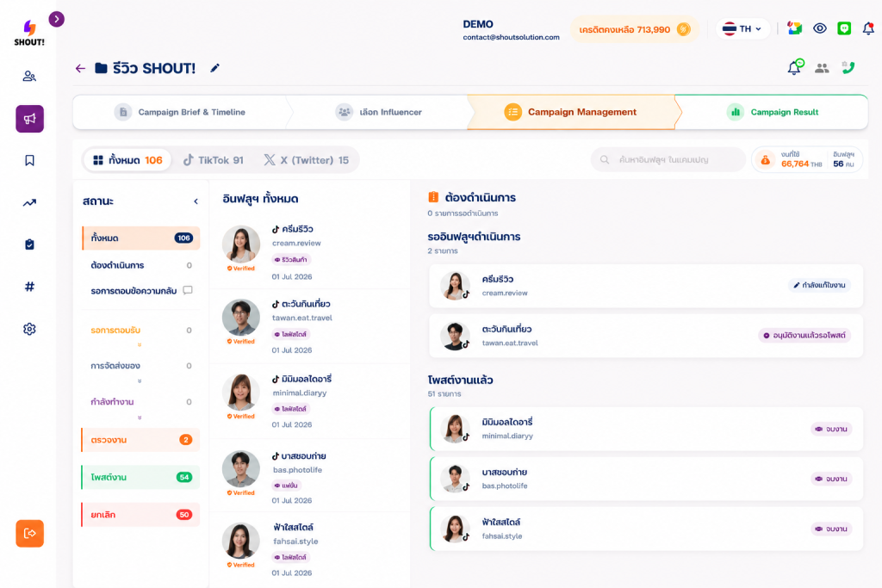Click the green phone contact icon

[848, 67]
